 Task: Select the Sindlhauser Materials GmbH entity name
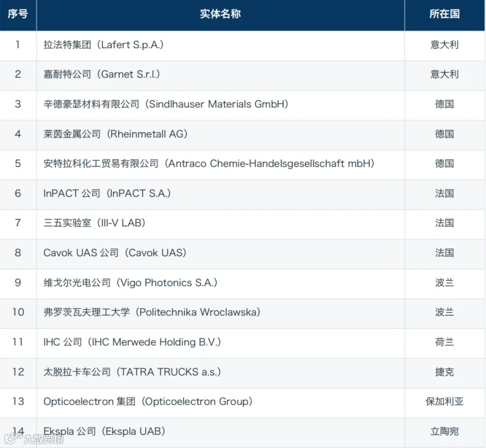166,104
